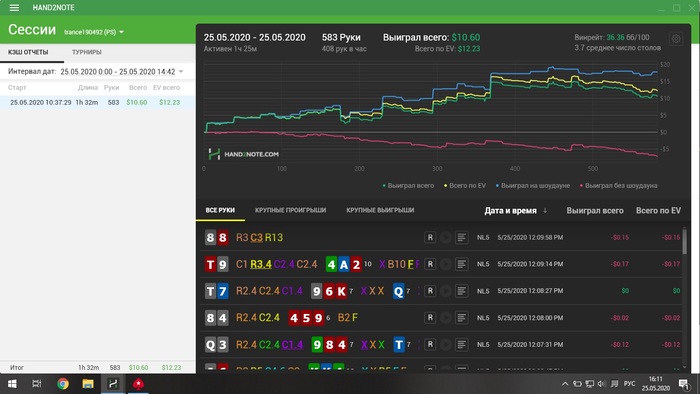The image size is (700, 394).
Task: Click R replay button for 84 hand
Action: pyautogui.click(x=430, y=318)
